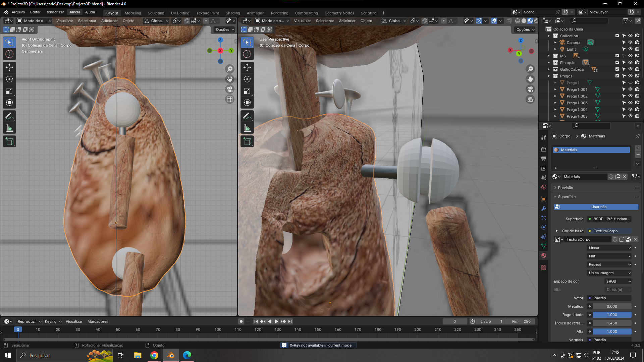
Task: Uncheck the Pinoquio collection checkbox
Action: pyautogui.click(x=617, y=63)
